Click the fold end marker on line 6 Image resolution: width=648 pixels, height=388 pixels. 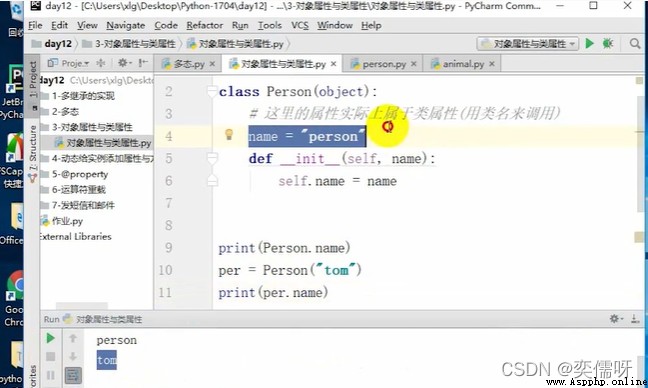[212, 180]
